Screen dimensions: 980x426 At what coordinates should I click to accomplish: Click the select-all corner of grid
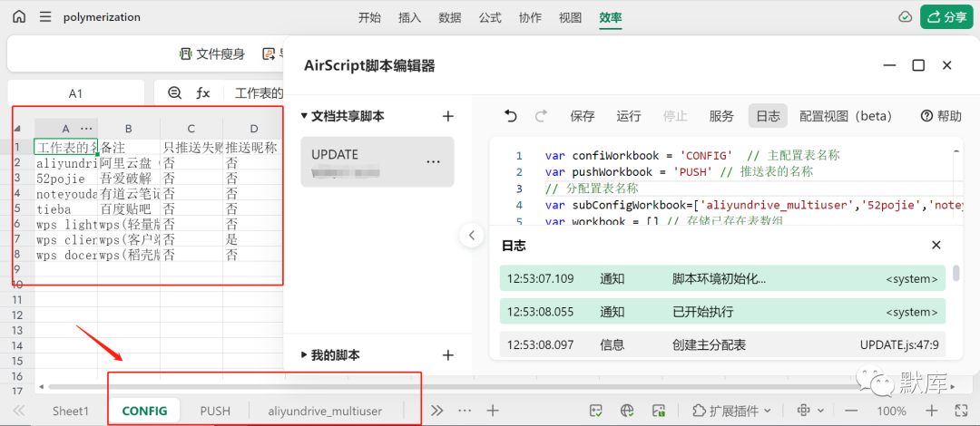[x=17, y=127]
